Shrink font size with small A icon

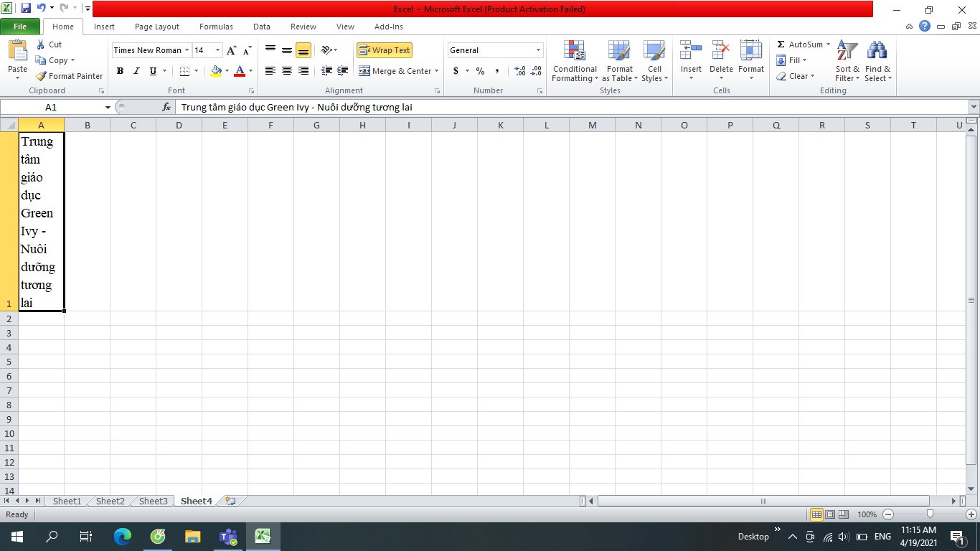click(247, 51)
